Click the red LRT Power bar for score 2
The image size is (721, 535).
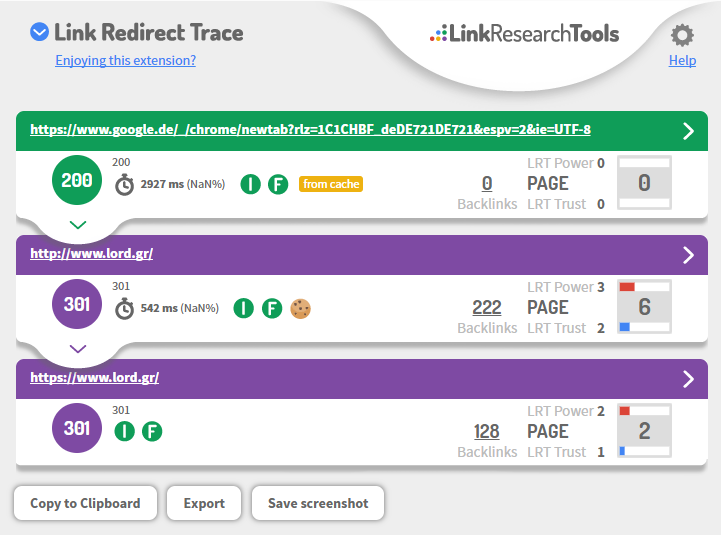point(624,411)
